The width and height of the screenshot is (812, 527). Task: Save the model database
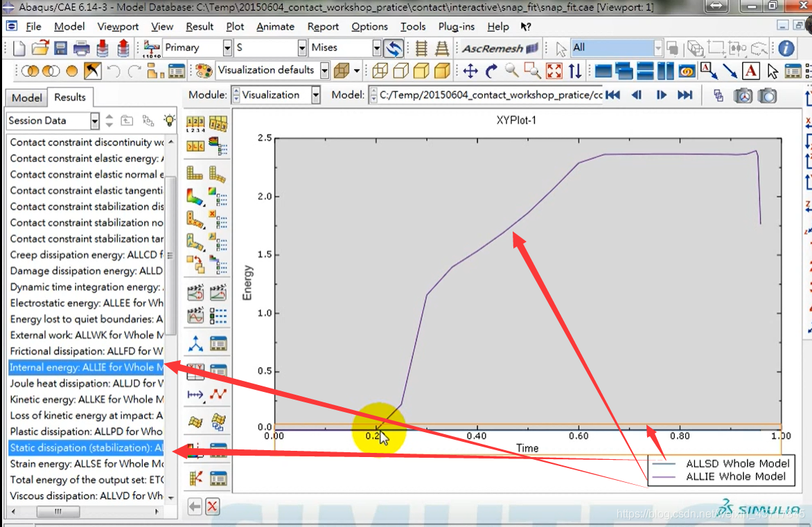pyautogui.click(x=60, y=48)
